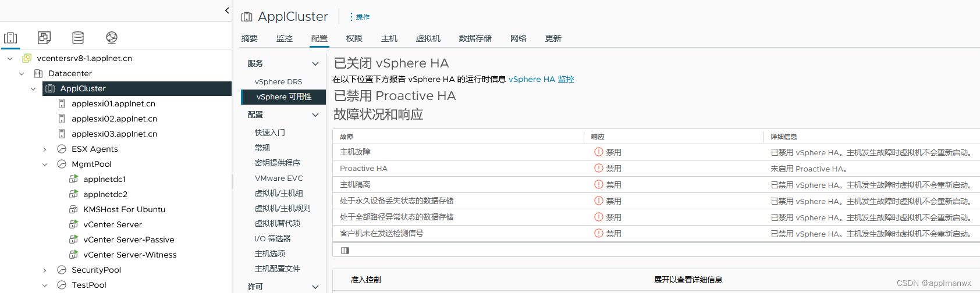The width and height of the screenshot is (980, 293).
Task: Collapse the 服务 section chevron
Action: (315, 64)
